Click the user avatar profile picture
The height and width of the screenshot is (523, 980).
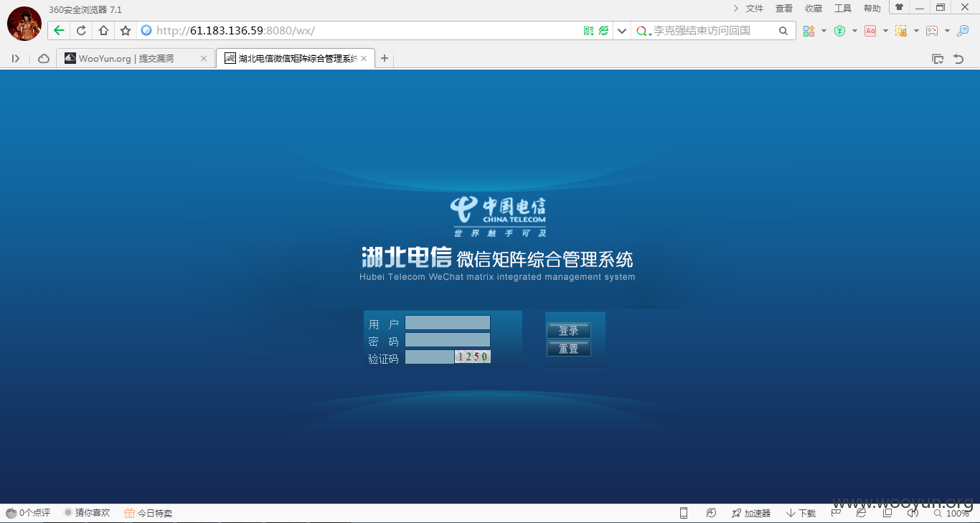[x=24, y=24]
